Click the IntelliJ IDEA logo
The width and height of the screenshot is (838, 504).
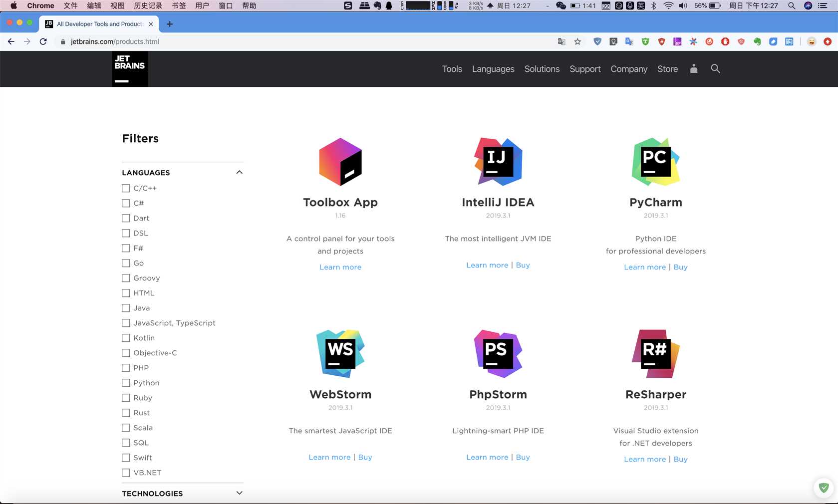tap(498, 162)
